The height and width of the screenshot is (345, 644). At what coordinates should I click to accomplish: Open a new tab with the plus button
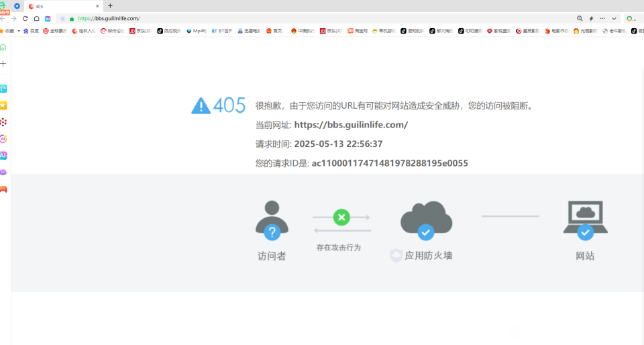pyautogui.click(x=110, y=6)
